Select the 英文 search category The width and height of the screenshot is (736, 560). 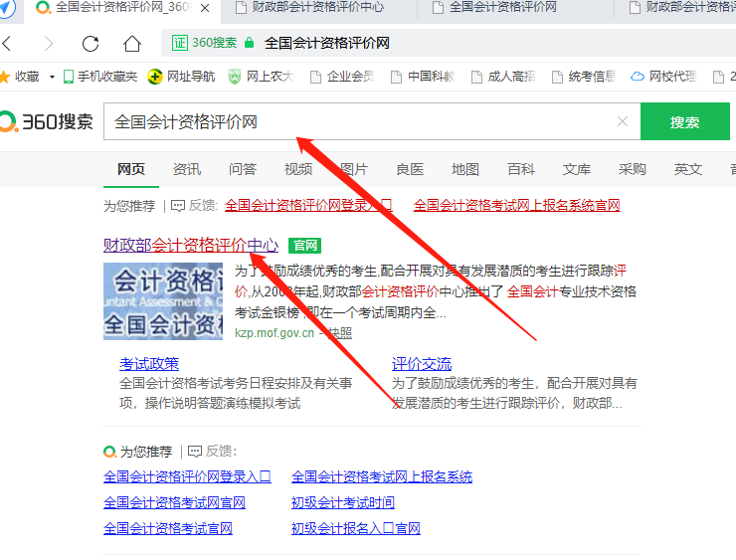point(688,169)
